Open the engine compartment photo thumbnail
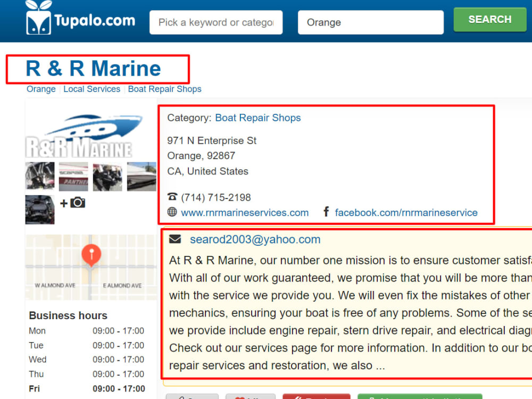532x399 pixels. tap(40, 210)
